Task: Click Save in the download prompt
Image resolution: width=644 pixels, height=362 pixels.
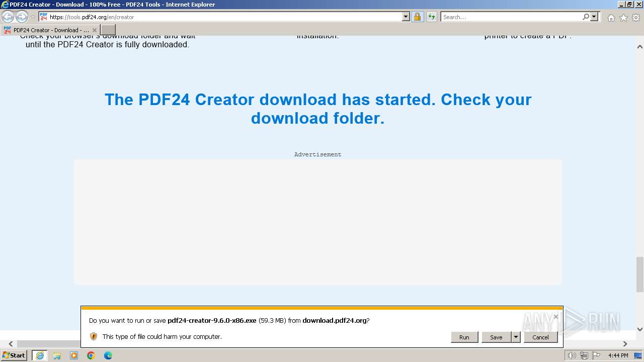Action: click(496, 337)
